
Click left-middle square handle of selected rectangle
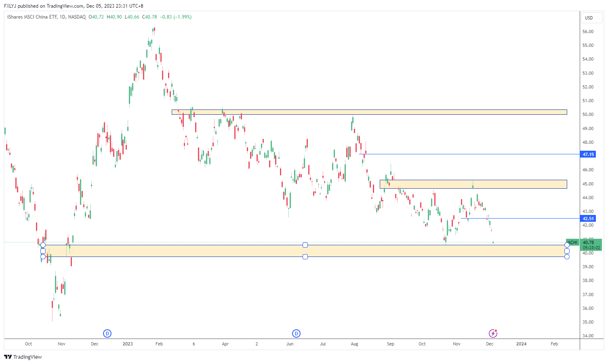pyautogui.click(x=43, y=251)
